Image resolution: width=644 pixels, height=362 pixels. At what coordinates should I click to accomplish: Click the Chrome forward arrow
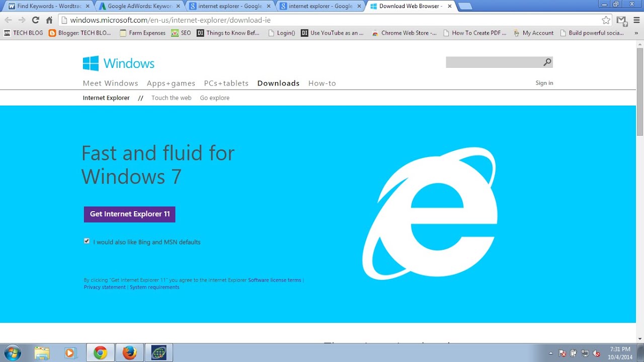(x=22, y=20)
